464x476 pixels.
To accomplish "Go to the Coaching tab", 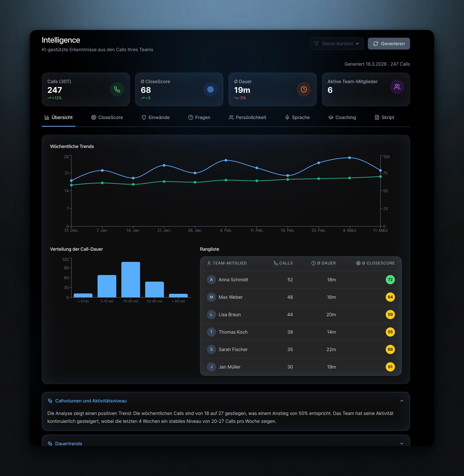I will pyautogui.click(x=342, y=117).
